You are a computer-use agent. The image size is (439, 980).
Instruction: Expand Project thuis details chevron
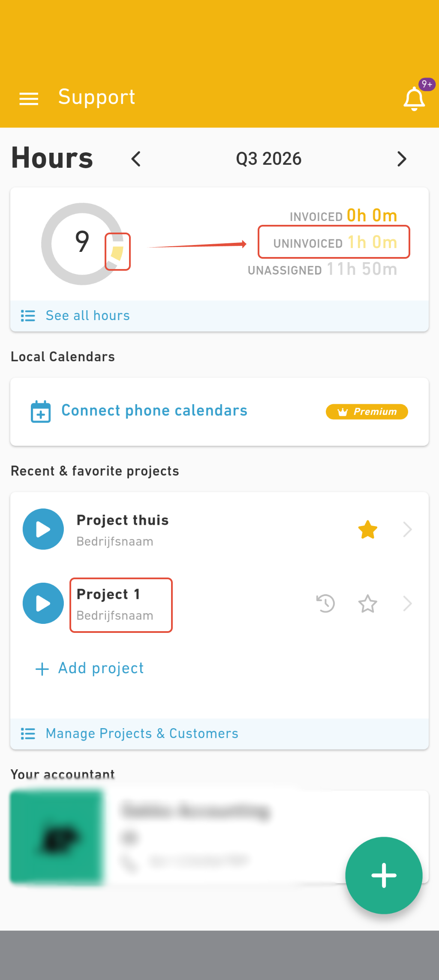(x=408, y=529)
